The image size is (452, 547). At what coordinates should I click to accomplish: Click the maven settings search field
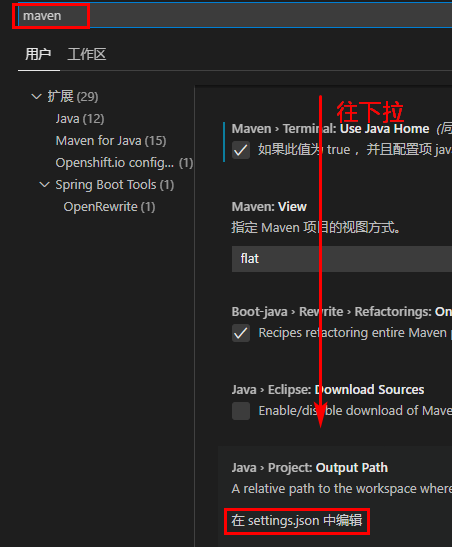tap(234, 16)
